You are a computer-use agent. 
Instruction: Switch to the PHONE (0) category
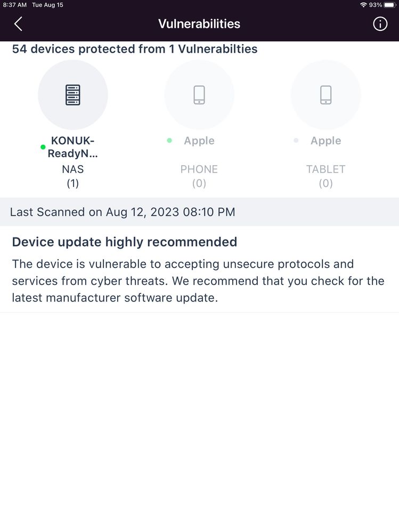click(199, 176)
